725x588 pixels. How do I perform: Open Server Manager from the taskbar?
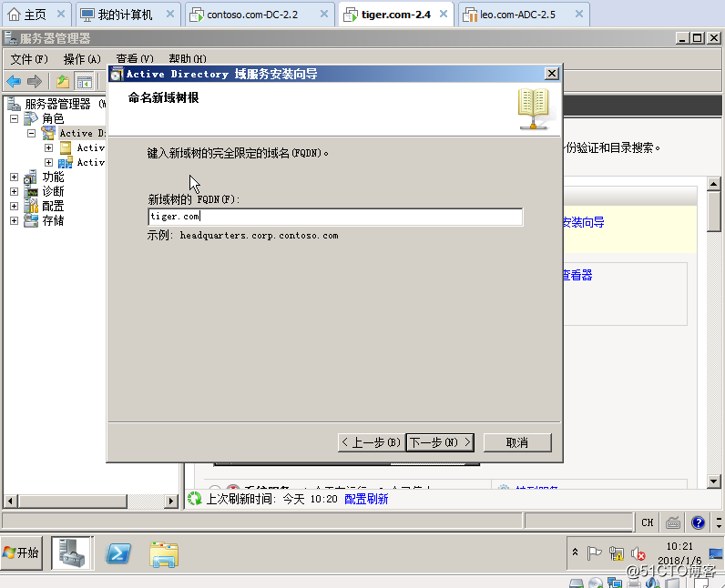tap(71, 553)
